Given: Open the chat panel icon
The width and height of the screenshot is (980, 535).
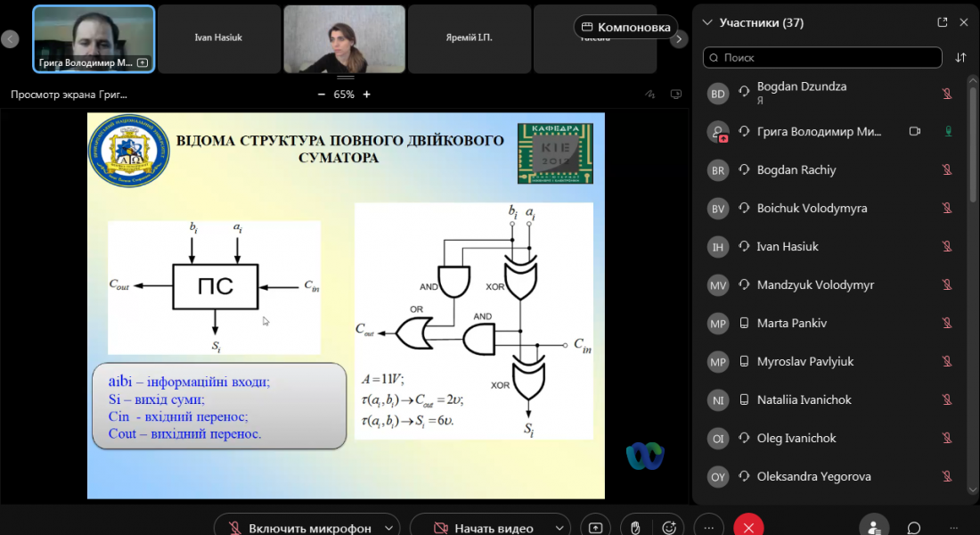Looking at the screenshot, I should point(913,527).
